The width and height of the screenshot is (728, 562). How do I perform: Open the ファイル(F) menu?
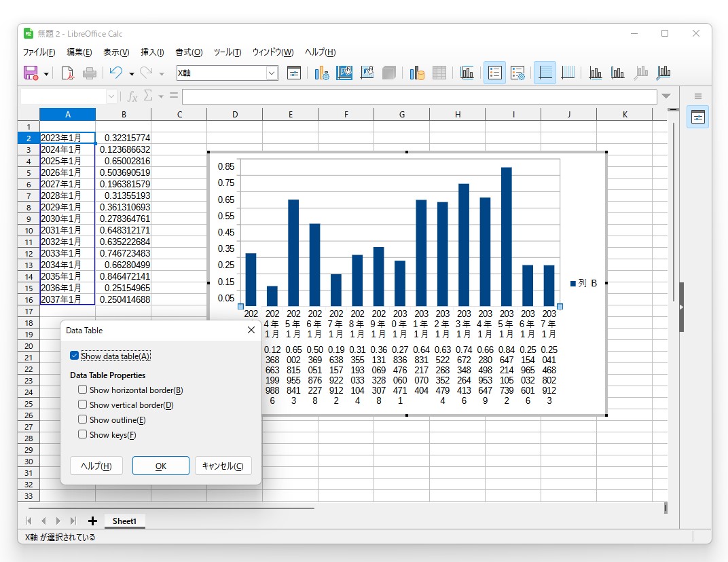pos(39,52)
